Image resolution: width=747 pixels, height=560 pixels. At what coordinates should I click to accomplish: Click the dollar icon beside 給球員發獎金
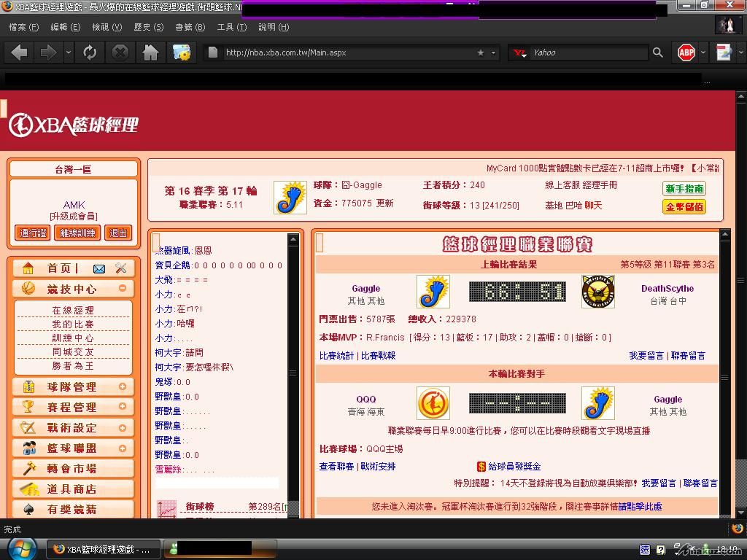pos(481,467)
